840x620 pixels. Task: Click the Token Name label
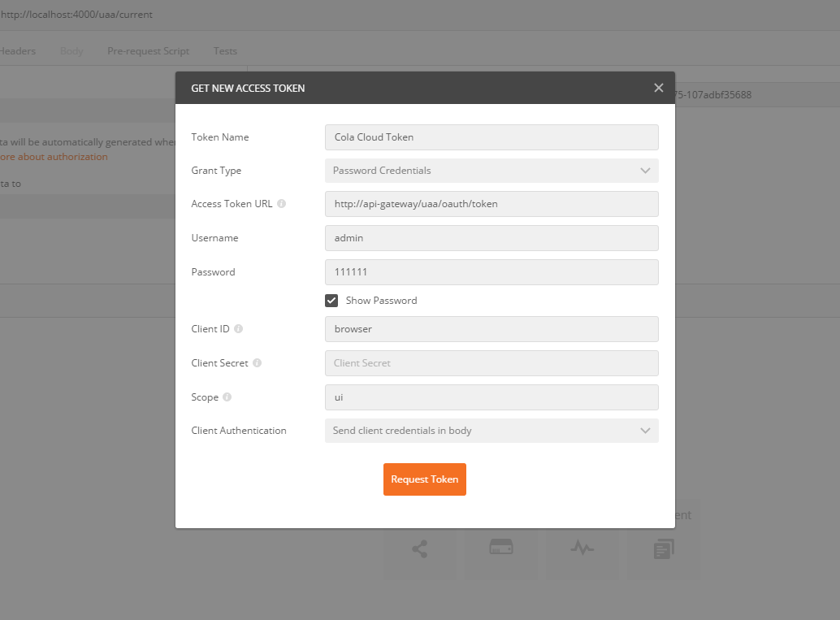219,137
